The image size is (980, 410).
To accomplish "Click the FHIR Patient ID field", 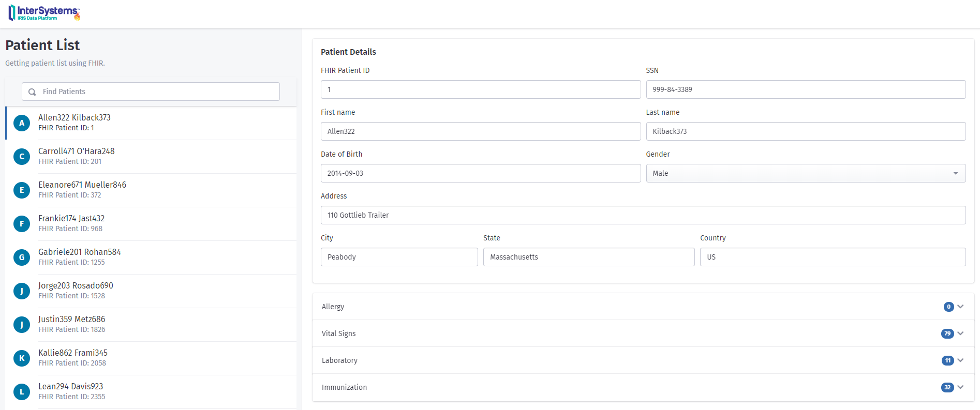I will (481, 89).
